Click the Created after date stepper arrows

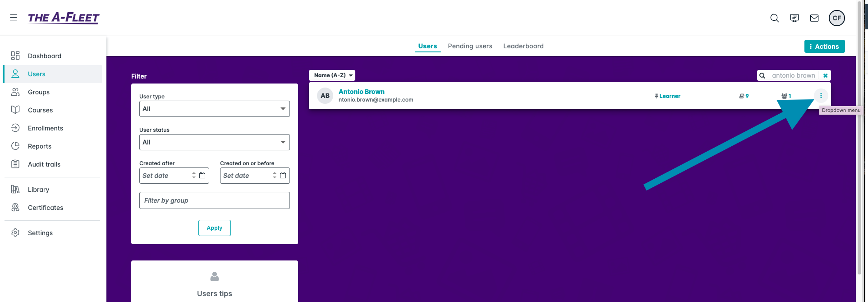[194, 176]
